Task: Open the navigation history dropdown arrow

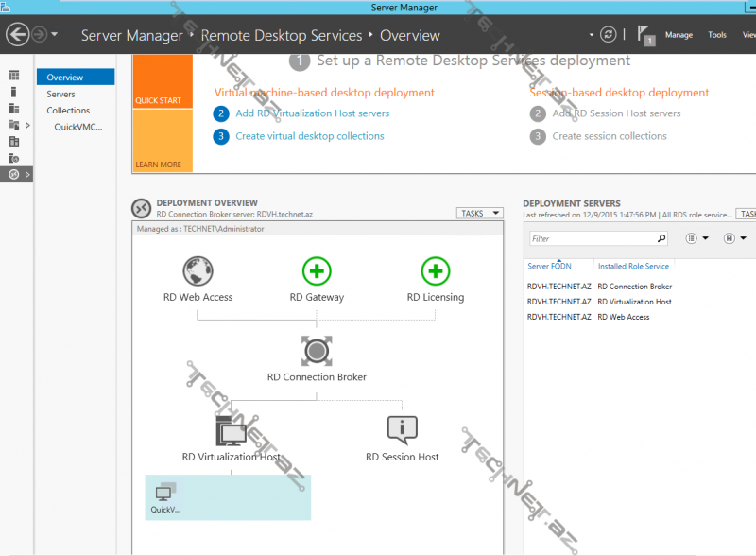Action: tap(55, 35)
